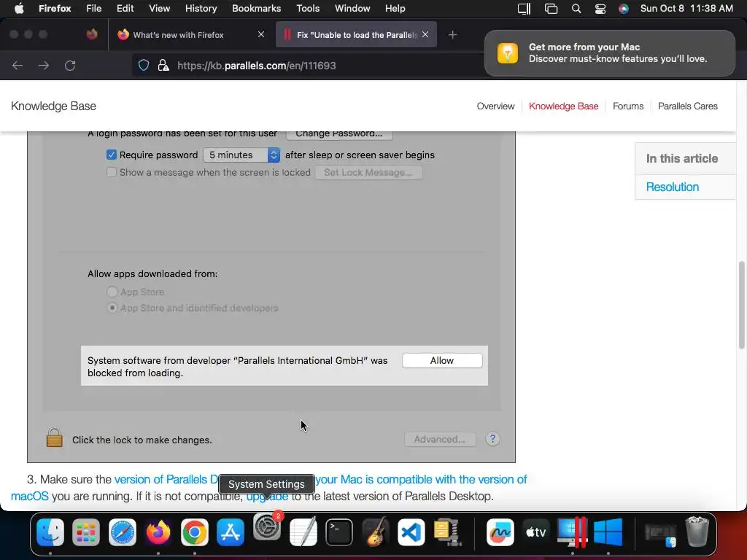The width and height of the screenshot is (747, 560).
Task: Open Apple TV from the Dock
Action: point(536,532)
